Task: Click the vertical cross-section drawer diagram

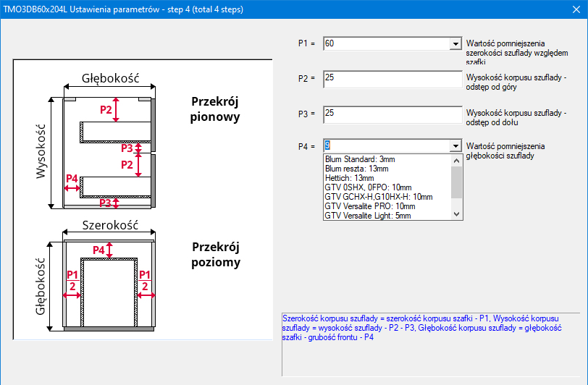Action: (109, 151)
